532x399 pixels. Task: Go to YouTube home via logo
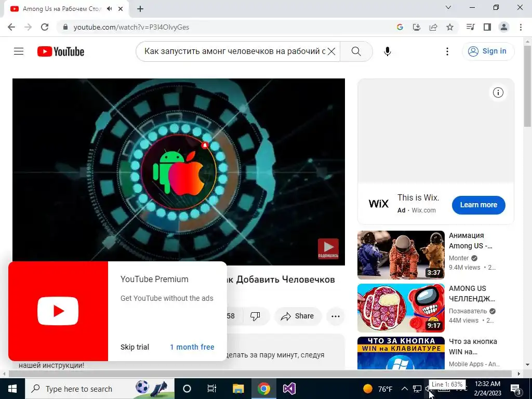61,51
